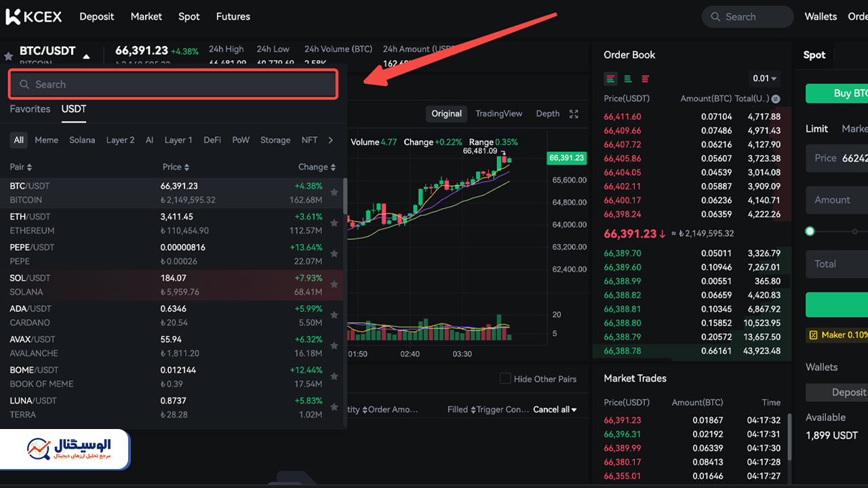Image resolution: width=868 pixels, height=488 pixels.
Task: Click the KCEX logo
Action: pos(33,16)
